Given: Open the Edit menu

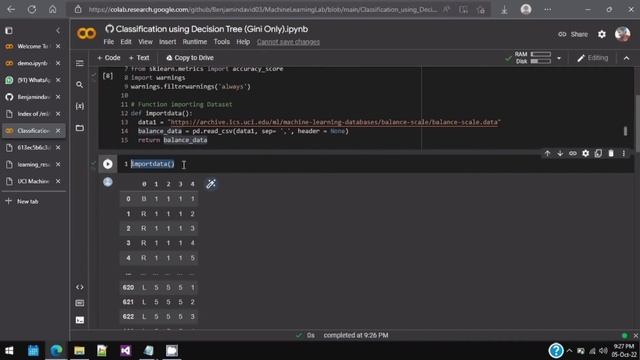Looking at the screenshot, I should (x=126, y=42).
